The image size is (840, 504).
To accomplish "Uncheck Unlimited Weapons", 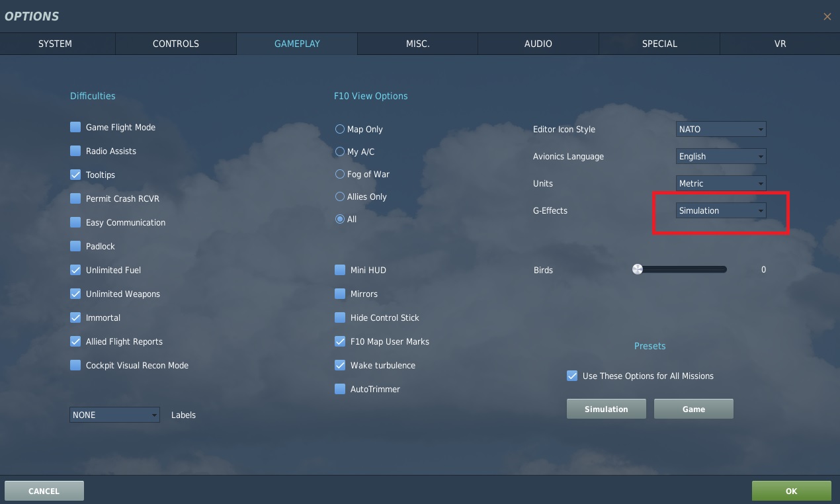I will [75, 294].
